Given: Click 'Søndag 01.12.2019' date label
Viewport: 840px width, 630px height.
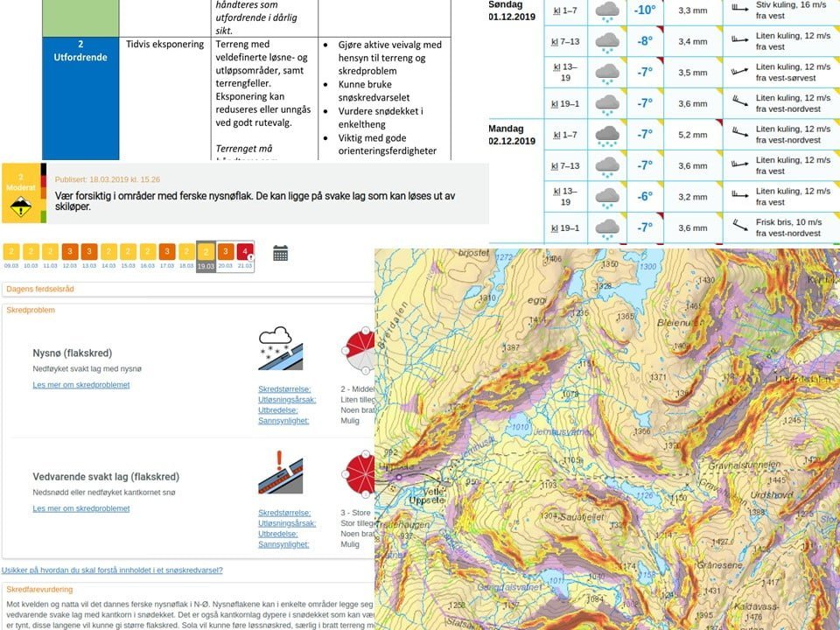Looking at the screenshot, I should 512,10.
